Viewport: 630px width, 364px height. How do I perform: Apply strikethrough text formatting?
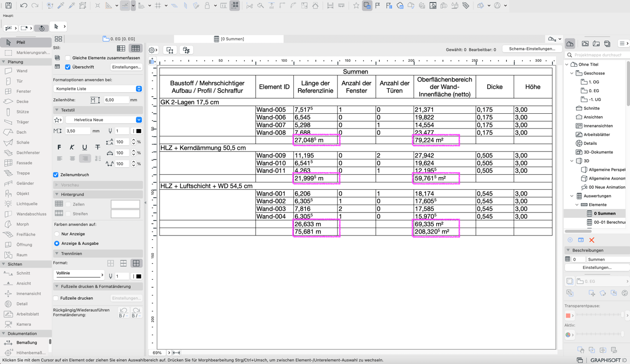(98, 147)
